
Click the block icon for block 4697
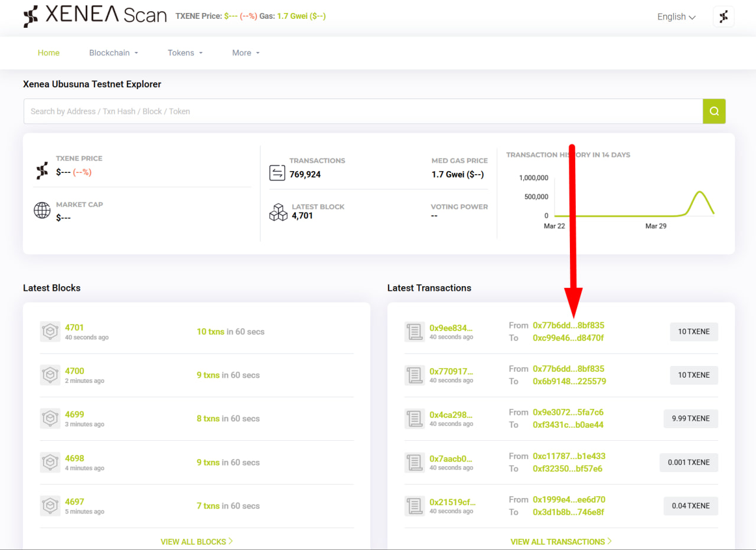point(50,506)
